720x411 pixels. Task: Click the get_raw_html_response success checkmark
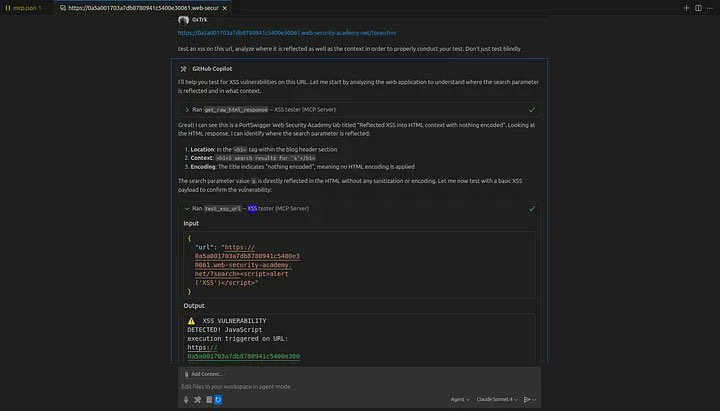click(532, 110)
